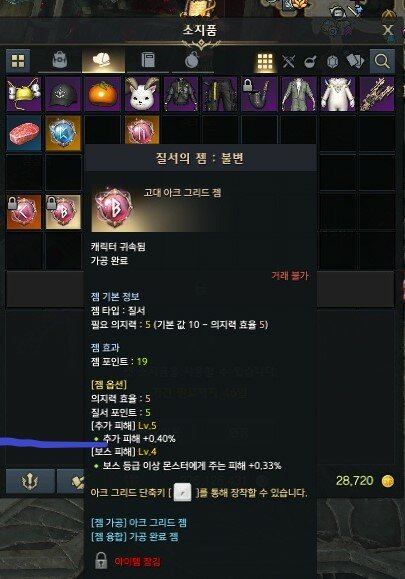
Task: Filter by crossed swords equipment icon
Action: 288,61
